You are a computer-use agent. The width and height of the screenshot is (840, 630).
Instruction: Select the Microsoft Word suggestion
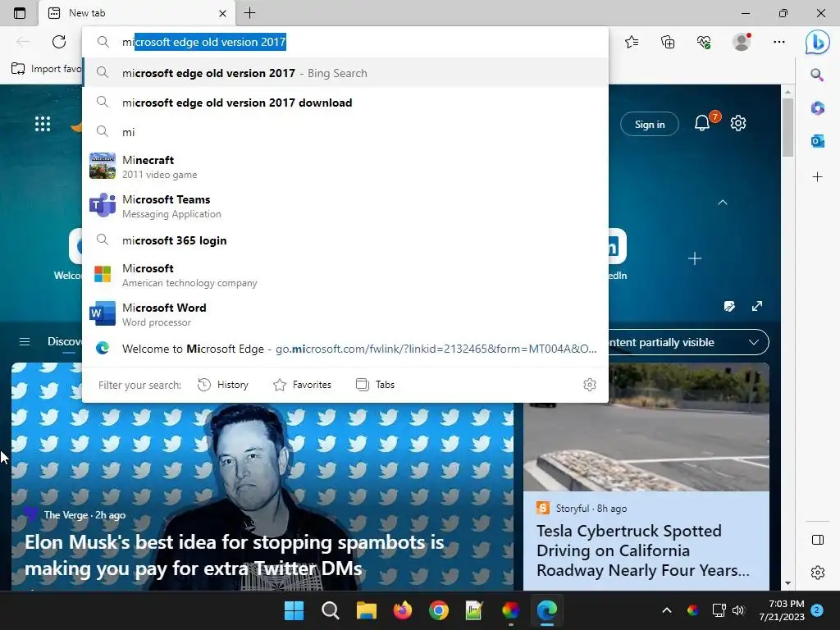(x=345, y=314)
